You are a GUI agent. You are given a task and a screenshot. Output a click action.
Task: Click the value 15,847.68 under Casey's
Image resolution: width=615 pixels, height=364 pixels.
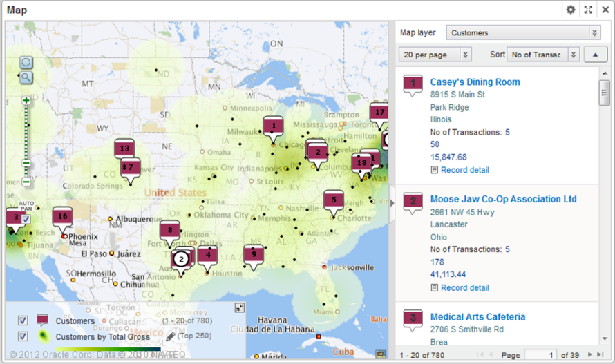coord(448,157)
